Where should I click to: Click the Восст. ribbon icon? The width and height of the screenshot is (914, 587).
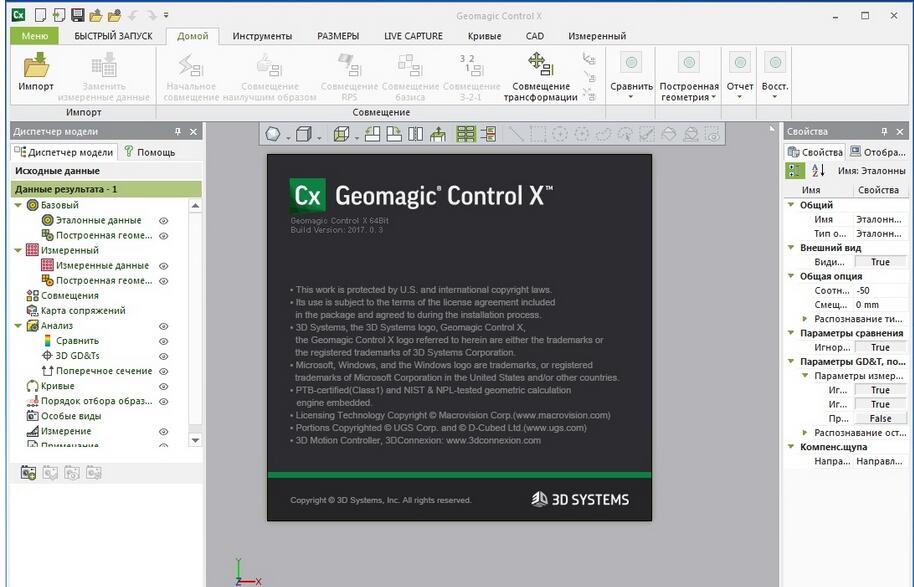tap(775, 62)
